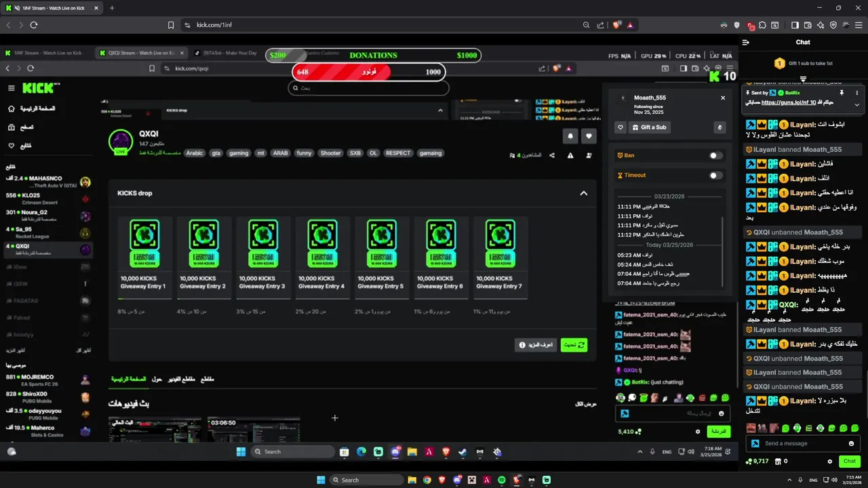Open Brave Shields icon in the outer address bar
This screenshot has width=868, height=488.
617,25
